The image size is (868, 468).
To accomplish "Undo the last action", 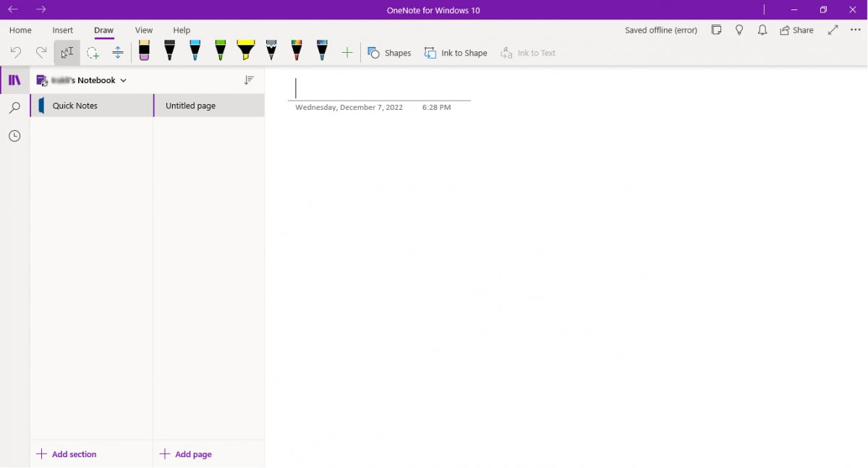I will (x=16, y=53).
